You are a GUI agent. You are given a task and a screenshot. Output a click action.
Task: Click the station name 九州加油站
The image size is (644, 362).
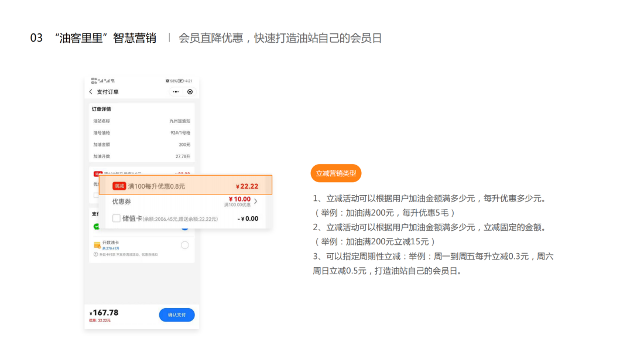click(180, 121)
